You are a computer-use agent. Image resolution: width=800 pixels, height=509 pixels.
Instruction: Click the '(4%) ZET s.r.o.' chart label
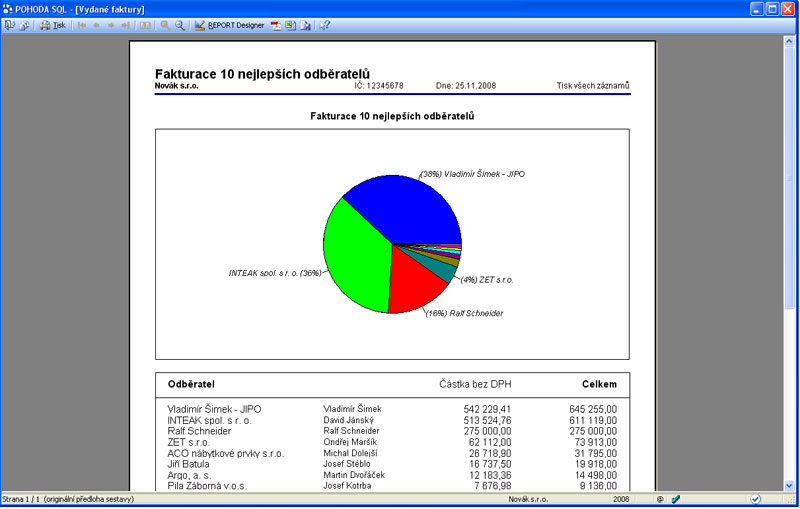pos(487,279)
